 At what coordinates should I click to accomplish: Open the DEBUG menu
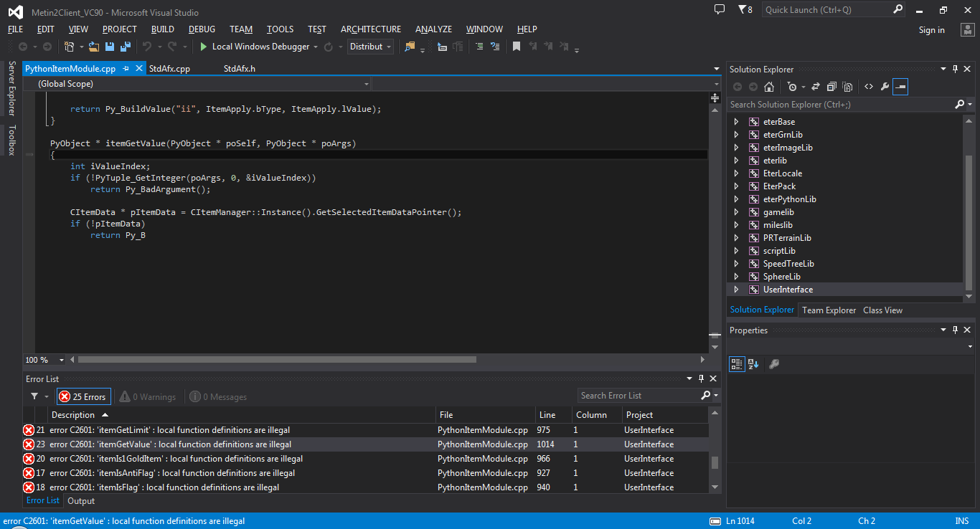[x=202, y=29]
